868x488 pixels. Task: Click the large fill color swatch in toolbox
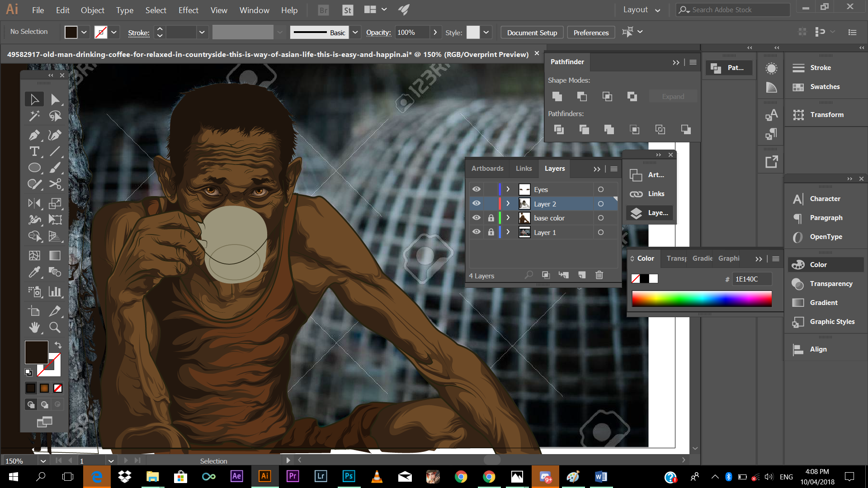(x=37, y=352)
